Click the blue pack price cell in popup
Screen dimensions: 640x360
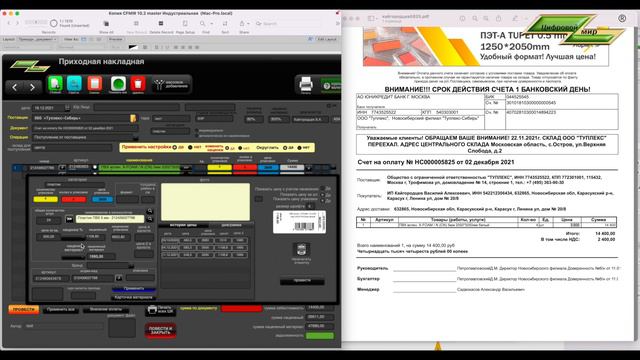tap(102, 199)
